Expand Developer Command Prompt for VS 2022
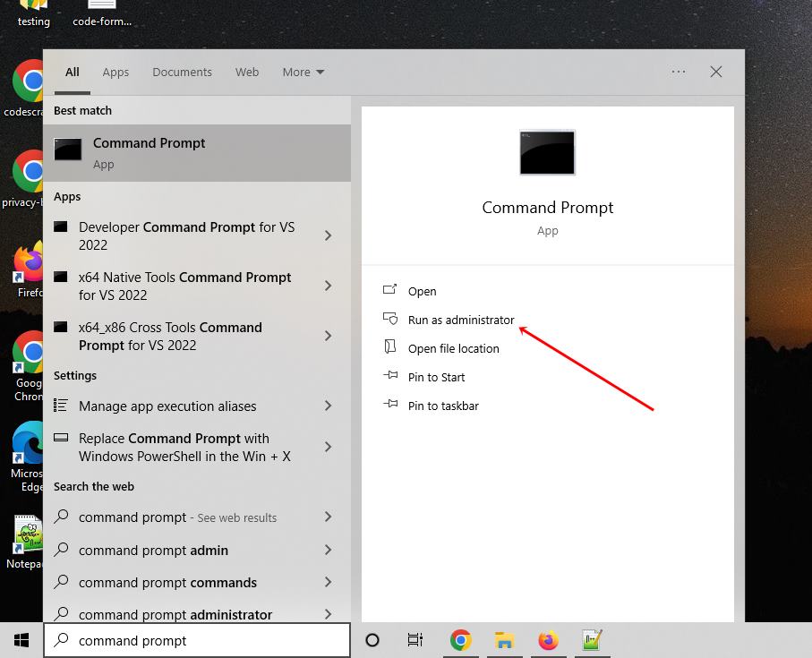 [x=329, y=236]
